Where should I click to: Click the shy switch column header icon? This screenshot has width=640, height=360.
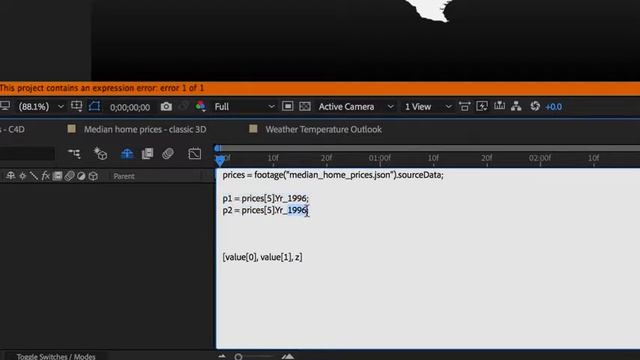point(11,176)
